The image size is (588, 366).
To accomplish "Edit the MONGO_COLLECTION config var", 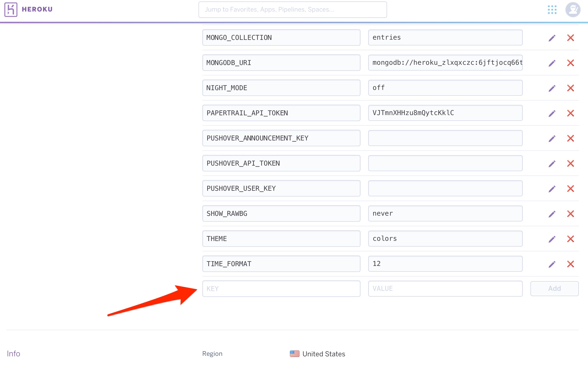I will click(552, 38).
